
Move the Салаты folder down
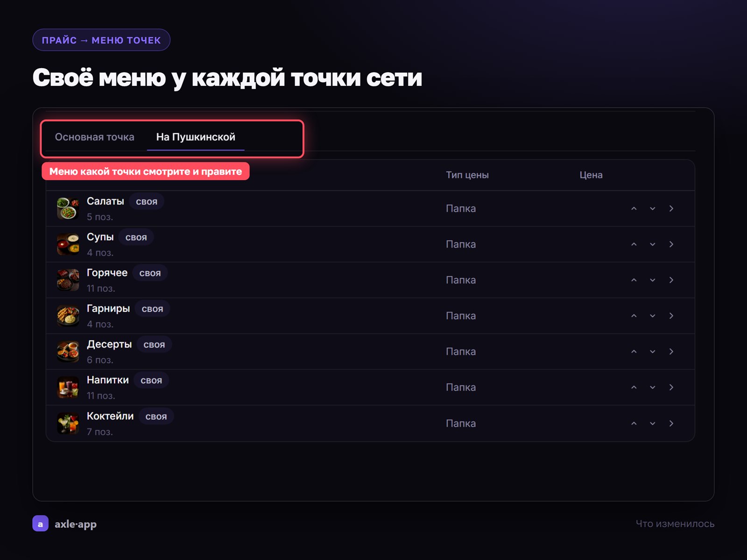(x=653, y=209)
